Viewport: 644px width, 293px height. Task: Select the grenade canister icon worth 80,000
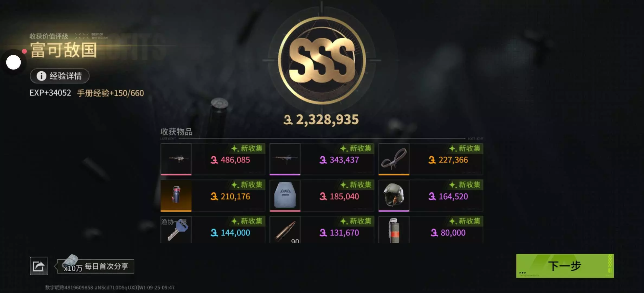coord(394,230)
